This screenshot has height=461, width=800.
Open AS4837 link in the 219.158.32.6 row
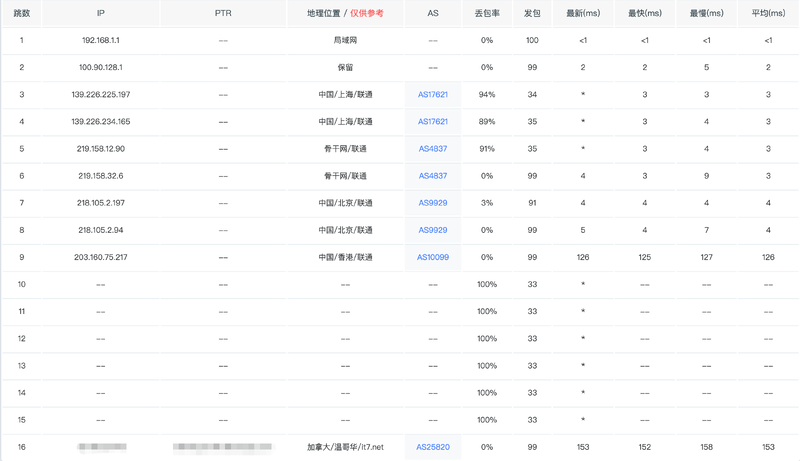coord(433,175)
